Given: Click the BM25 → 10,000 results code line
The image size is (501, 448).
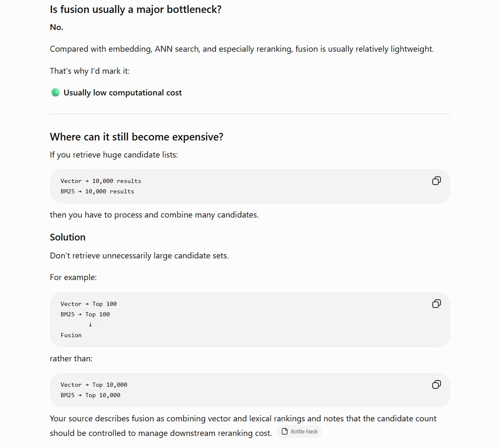Looking at the screenshot, I should (x=97, y=191).
